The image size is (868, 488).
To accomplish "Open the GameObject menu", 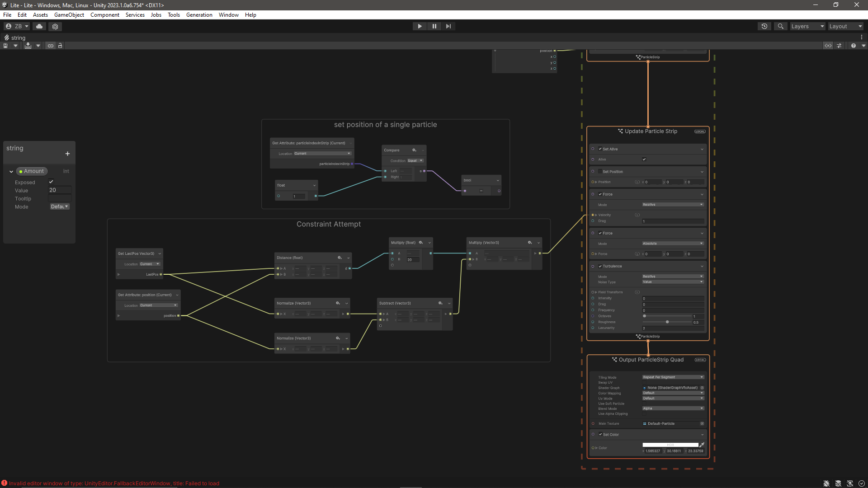I will [69, 14].
